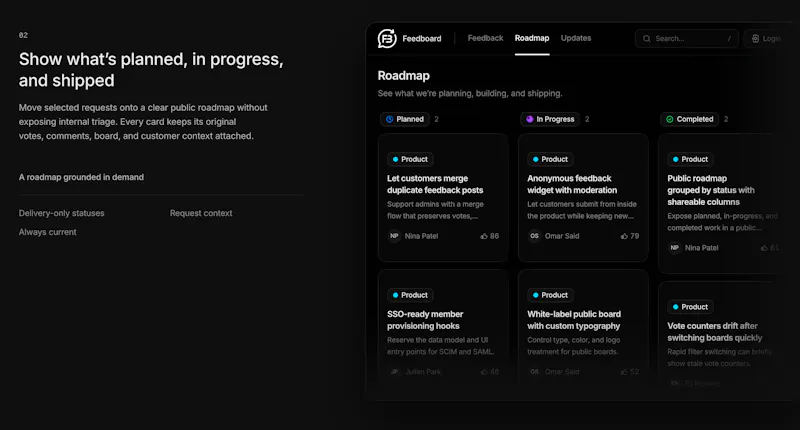Screen dimensions: 800x430
Task: Open 'Public roadmap grouped by status' card
Action: 724,203
